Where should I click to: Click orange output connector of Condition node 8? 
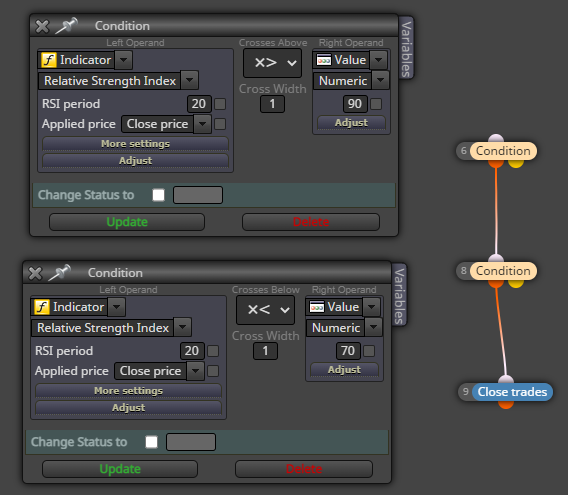(496, 284)
